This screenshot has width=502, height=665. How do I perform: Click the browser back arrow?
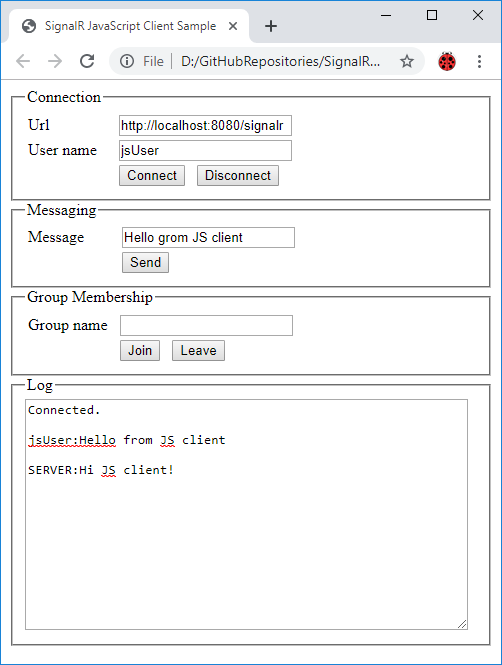pos(23,61)
